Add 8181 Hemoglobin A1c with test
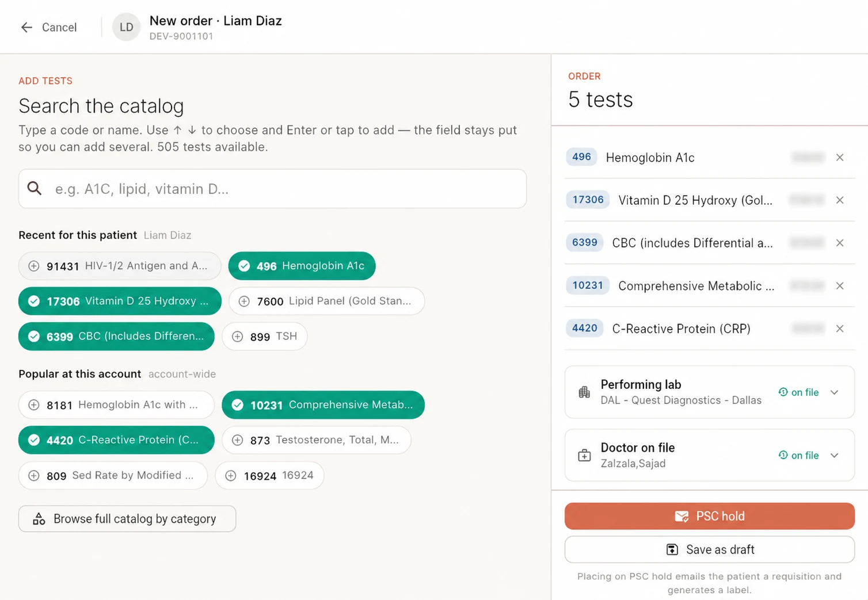868x600 pixels. [x=116, y=405]
